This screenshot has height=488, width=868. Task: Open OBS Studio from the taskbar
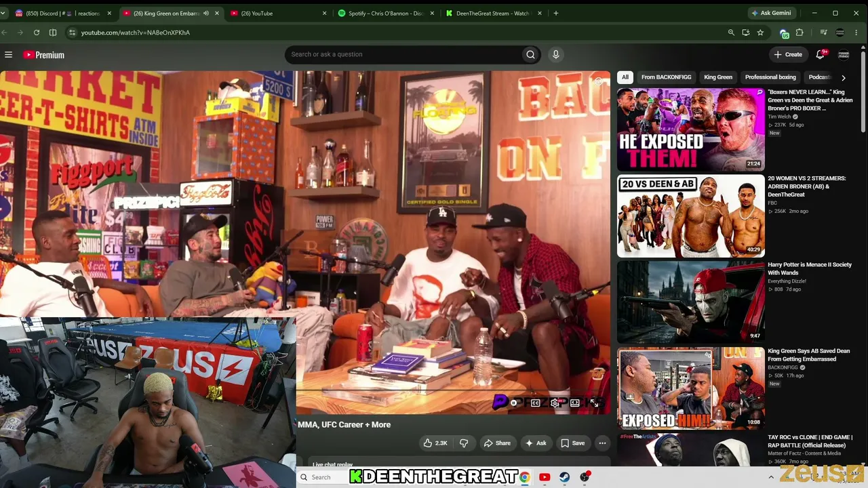click(585, 477)
